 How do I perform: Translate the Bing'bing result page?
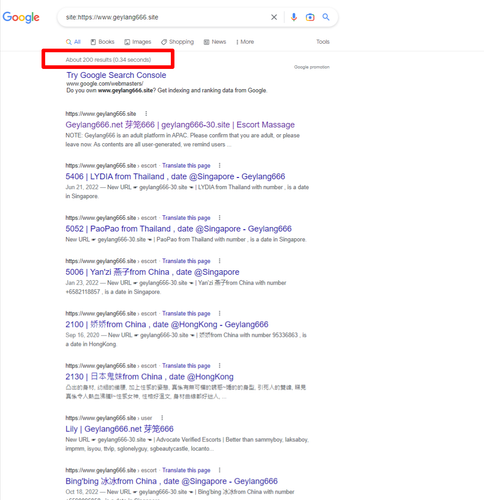[x=186, y=470]
